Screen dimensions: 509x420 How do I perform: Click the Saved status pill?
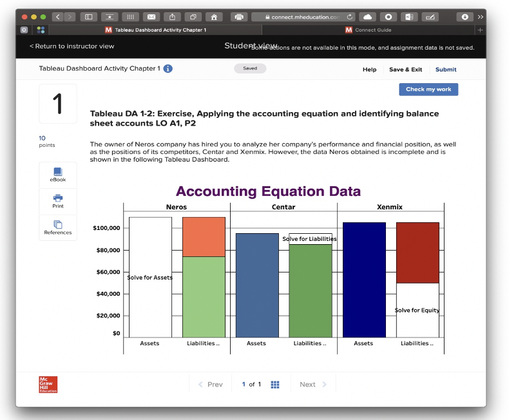(x=250, y=68)
